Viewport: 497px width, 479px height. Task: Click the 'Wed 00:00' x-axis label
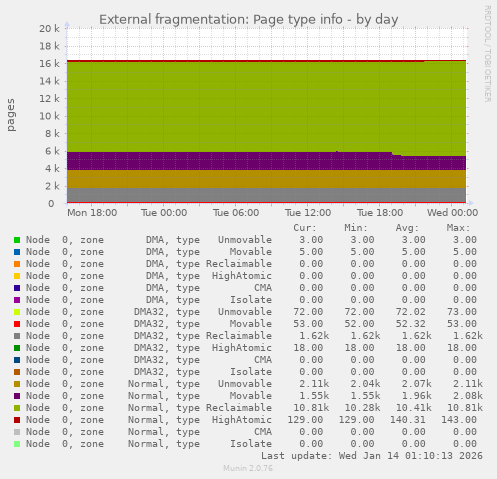[x=453, y=213]
